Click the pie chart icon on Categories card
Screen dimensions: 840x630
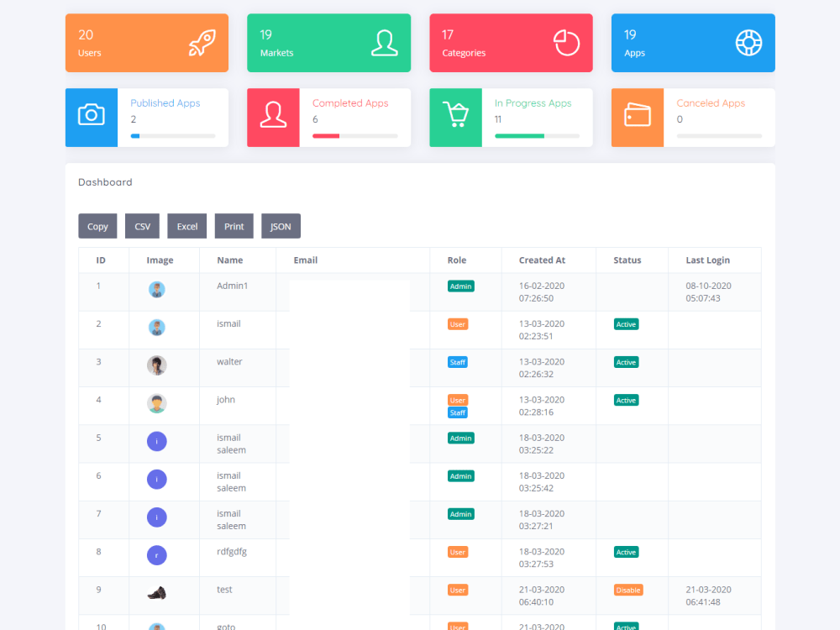tap(566, 43)
